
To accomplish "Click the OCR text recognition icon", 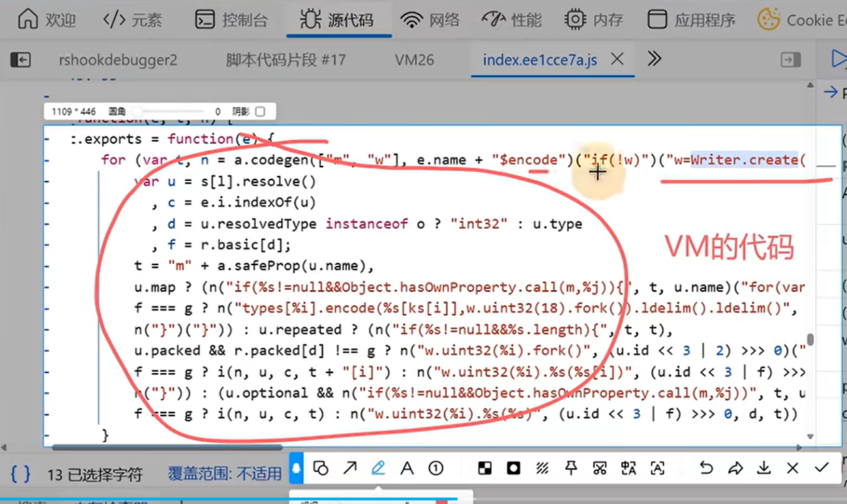I will (x=658, y=468).
